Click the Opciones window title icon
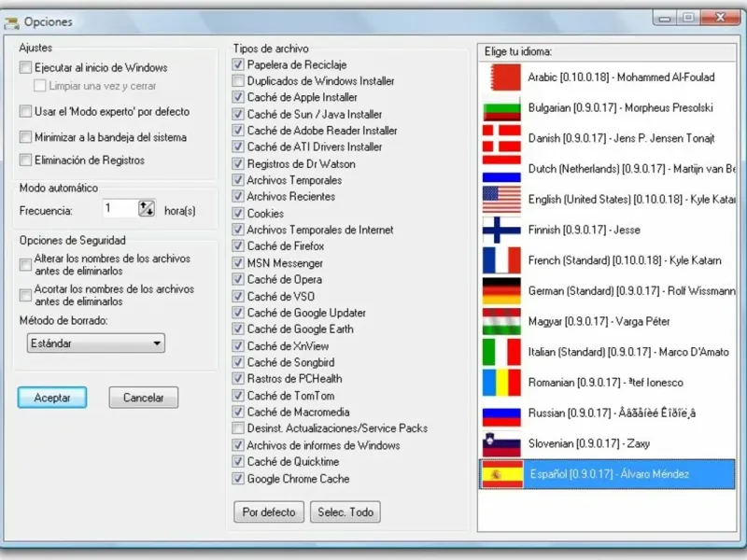The height and width of the screenshot is (560, 747). coord(11,22)
